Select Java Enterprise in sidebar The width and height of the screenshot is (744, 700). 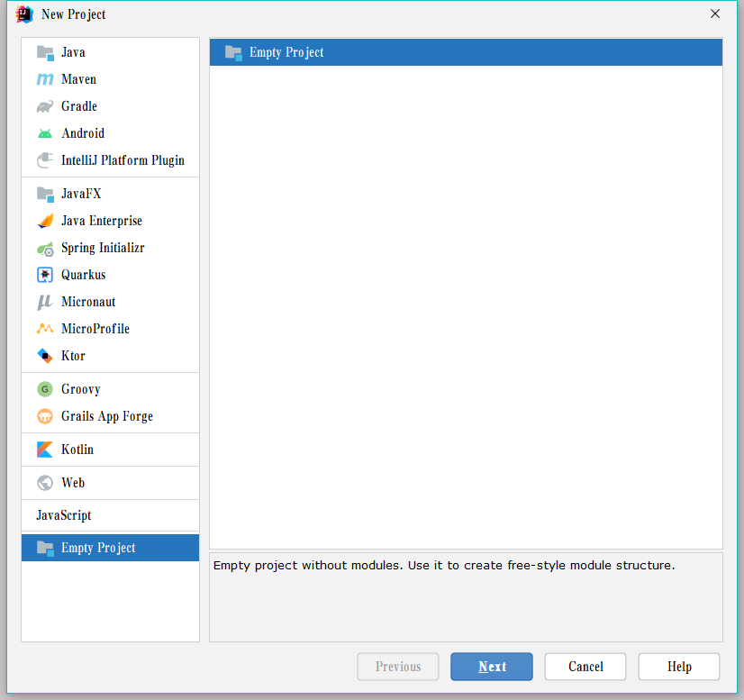click(101, 221)
